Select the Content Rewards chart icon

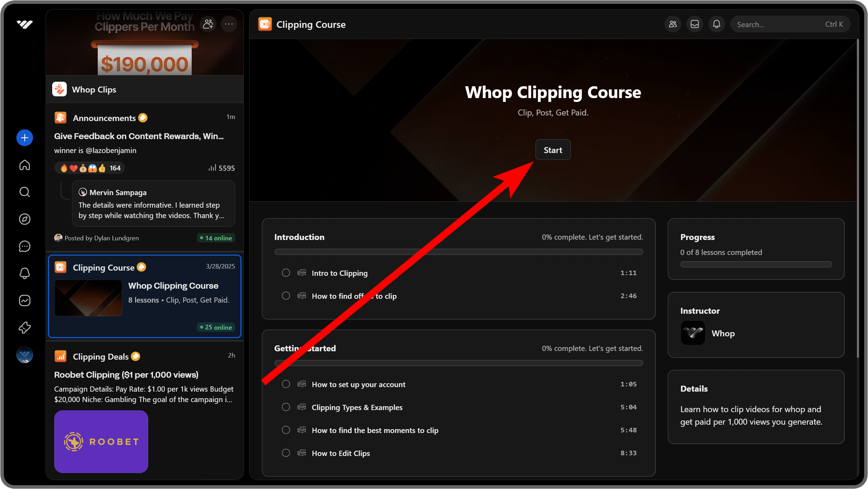coord(25,300)
